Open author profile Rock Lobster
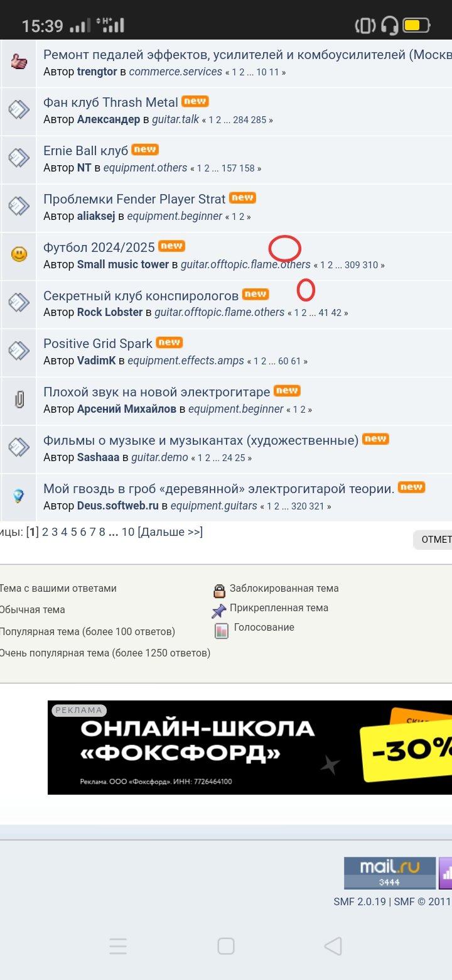 [x=110, y=312]
